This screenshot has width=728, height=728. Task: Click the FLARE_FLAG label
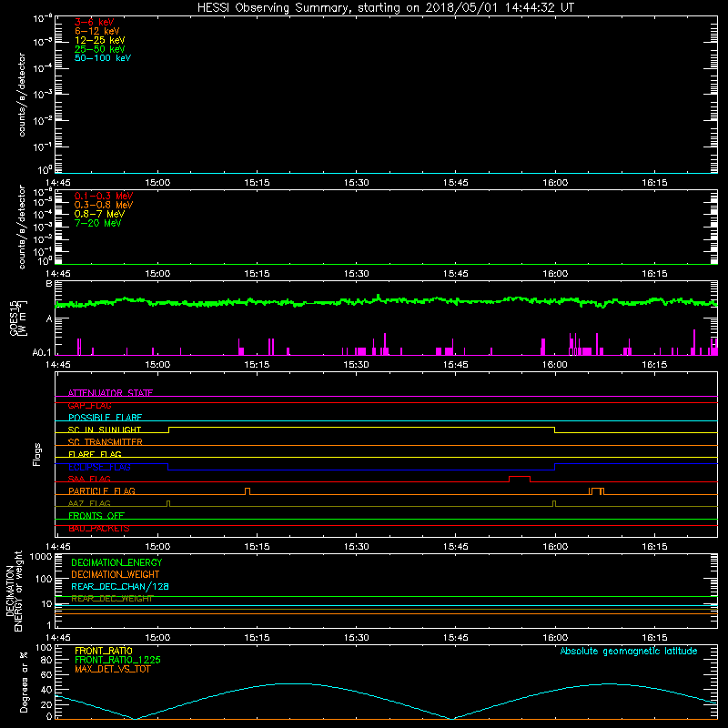(95, 454)
